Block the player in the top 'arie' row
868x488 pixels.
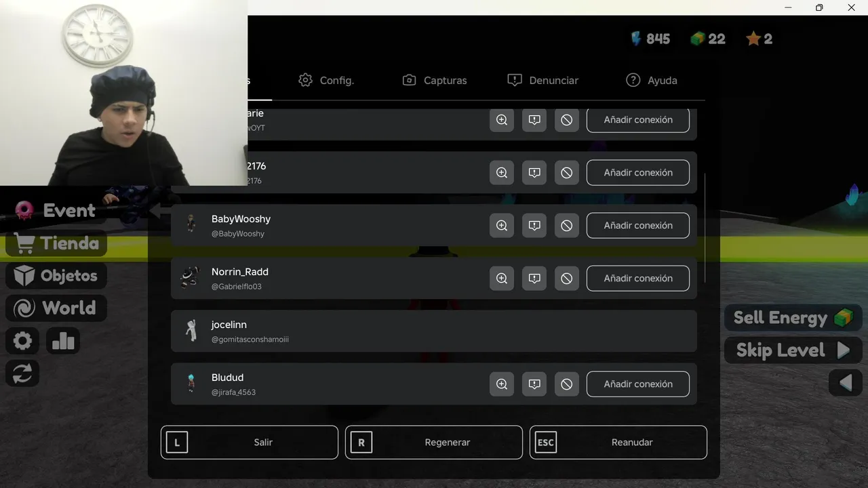tap(567, 120)
